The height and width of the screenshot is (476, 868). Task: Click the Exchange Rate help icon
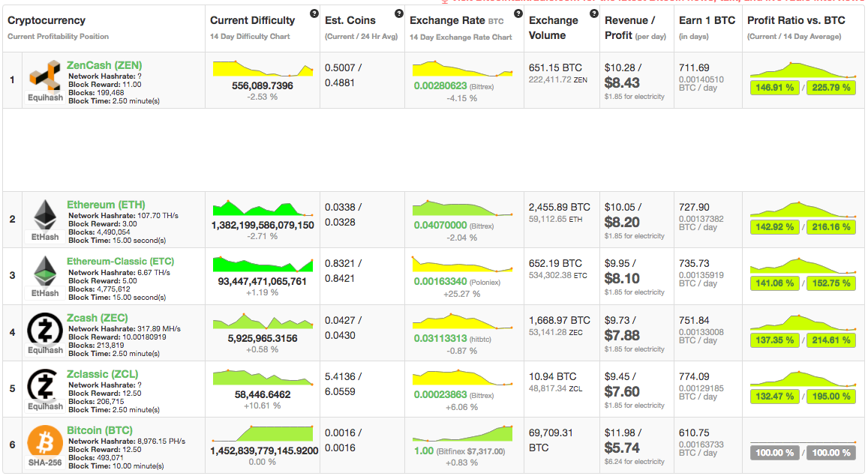coord(518,13)
